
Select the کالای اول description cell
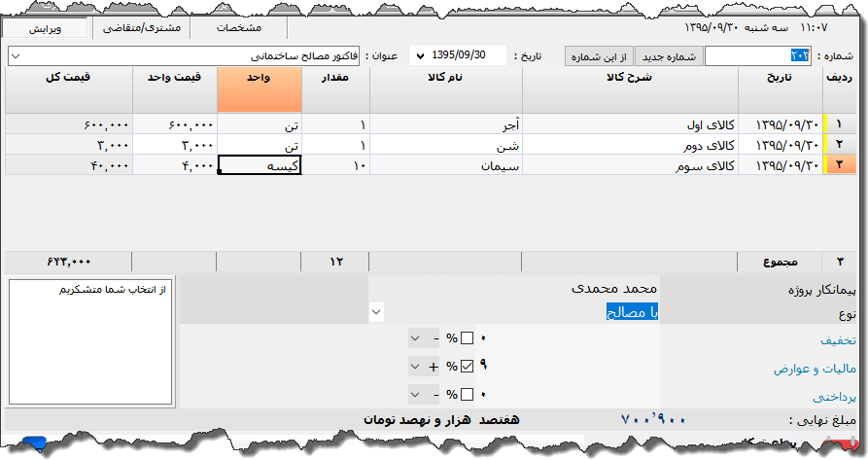tap(630, 124)
